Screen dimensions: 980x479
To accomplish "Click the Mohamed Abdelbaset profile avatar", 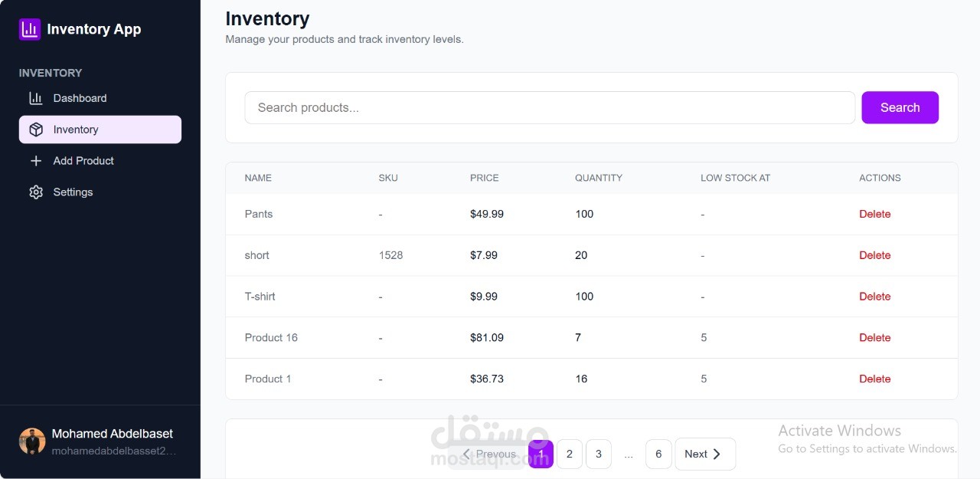I will pos(32,441).
